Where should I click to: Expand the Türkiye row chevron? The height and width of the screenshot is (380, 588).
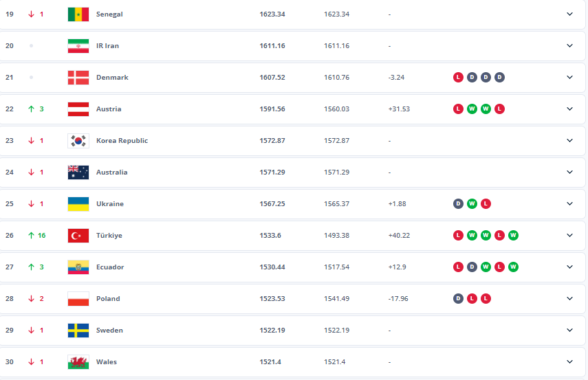tap(569, 235)
